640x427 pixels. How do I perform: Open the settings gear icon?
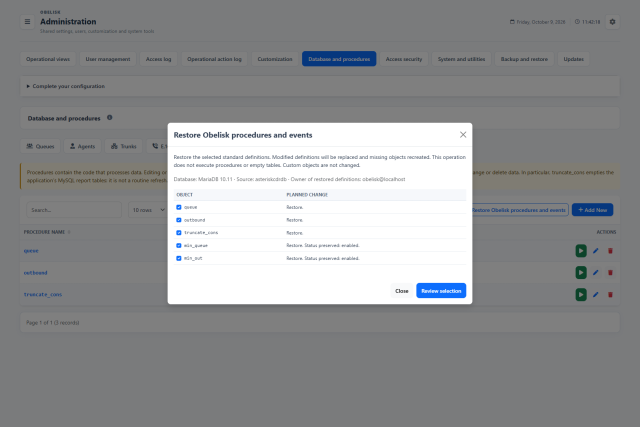point(612,22)
